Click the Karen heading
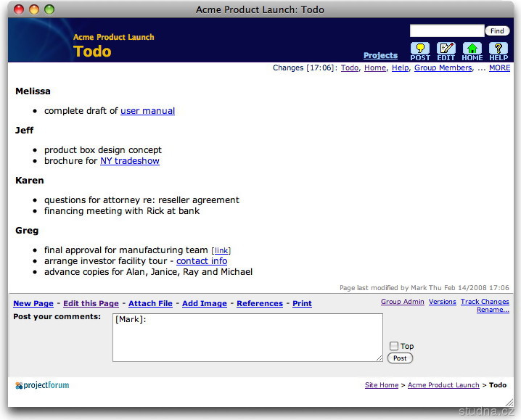The width and height of the screenshot is (521, 420). pyautogui.click(x=30, y=181)
